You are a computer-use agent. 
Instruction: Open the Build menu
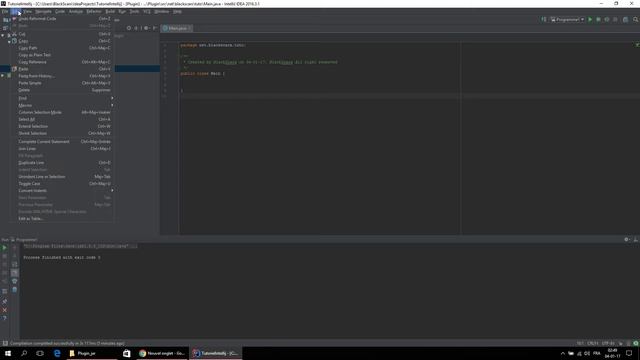[110, 11]
